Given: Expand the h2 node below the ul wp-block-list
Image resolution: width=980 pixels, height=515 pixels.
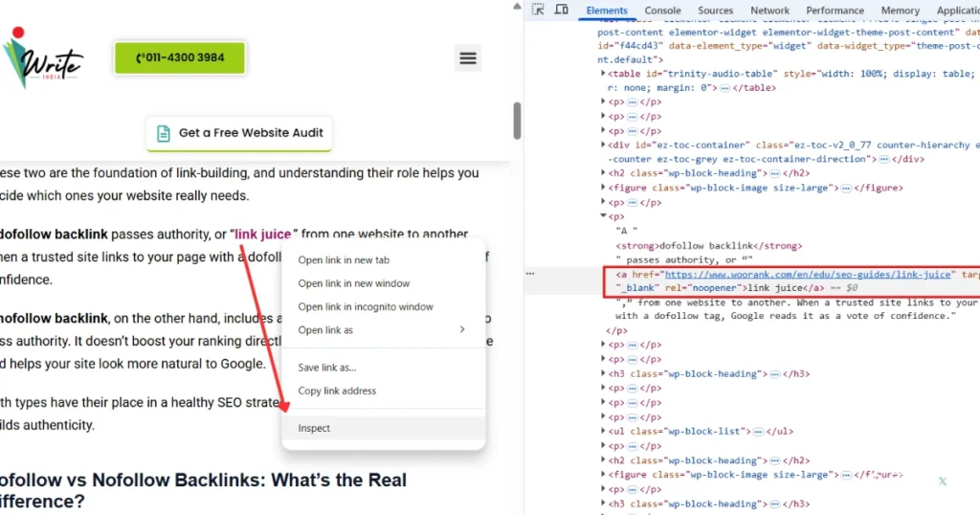Looking at the screenshot, I should click(603, 460).
